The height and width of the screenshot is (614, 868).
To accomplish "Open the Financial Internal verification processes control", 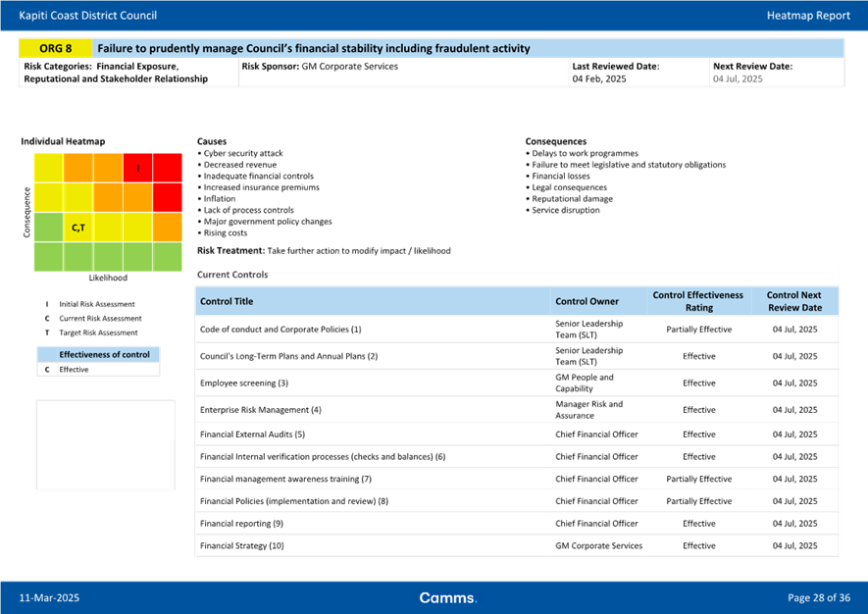I will (323, 457).
